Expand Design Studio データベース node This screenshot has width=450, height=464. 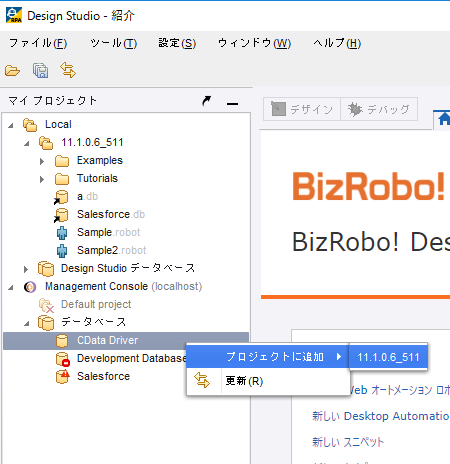[x=26, y=269]
